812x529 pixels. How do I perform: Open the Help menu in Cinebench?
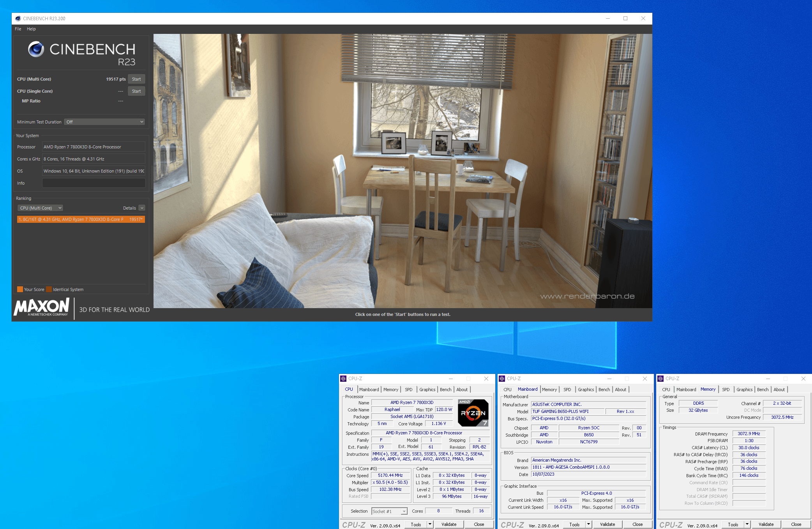pyautogui.click(x=31, y=29)
